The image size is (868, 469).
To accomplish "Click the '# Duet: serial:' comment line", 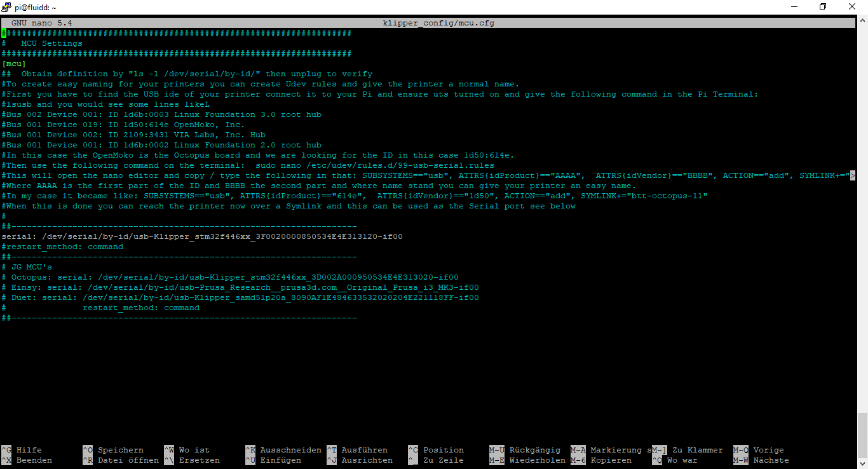I will point(240,297).
